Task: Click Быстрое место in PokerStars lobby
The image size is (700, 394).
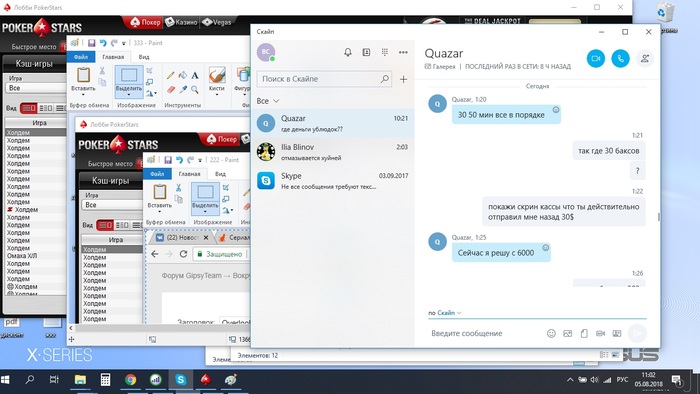Action: 34,46
